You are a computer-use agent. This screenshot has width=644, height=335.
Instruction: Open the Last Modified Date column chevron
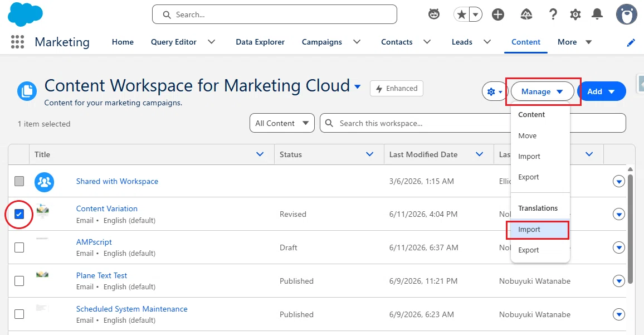(479, 154)
